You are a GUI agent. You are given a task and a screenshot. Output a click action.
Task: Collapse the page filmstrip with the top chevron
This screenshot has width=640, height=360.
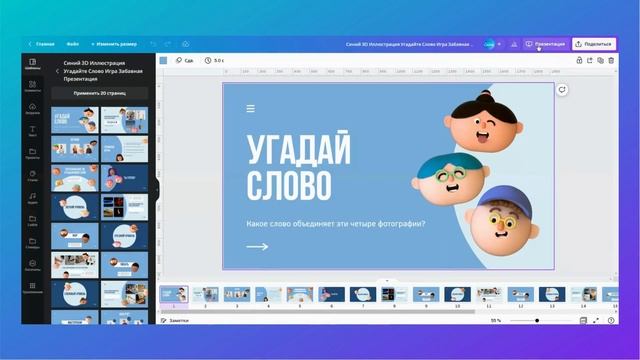tap(387, 281)
